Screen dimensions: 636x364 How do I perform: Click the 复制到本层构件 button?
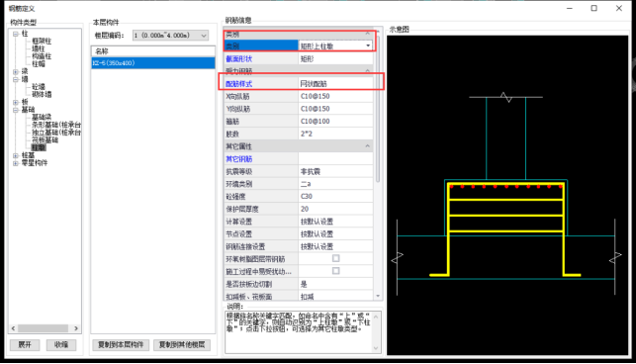click(x=121, y=345)
